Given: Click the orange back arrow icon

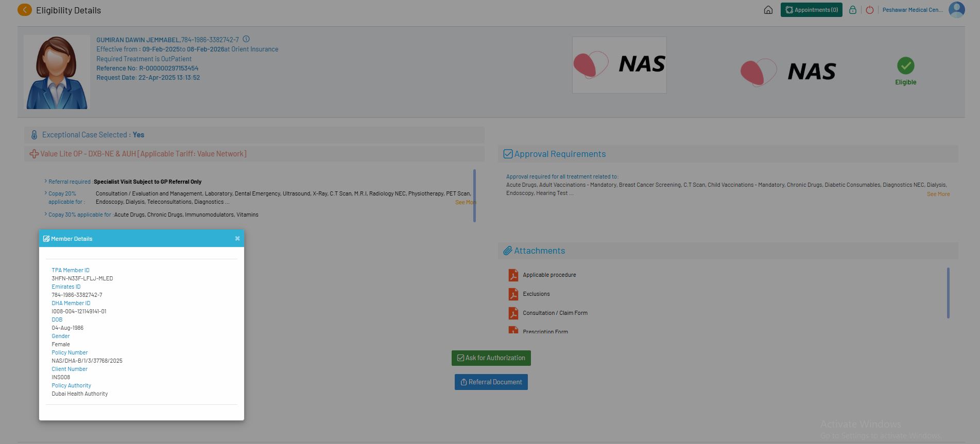Looking at the screenshot, I should (x=24, y=10).
